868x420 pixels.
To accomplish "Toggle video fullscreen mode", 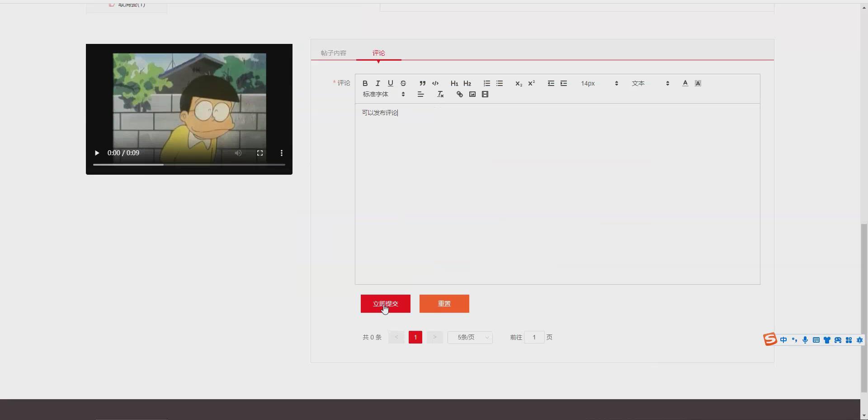I will (260, 153).
